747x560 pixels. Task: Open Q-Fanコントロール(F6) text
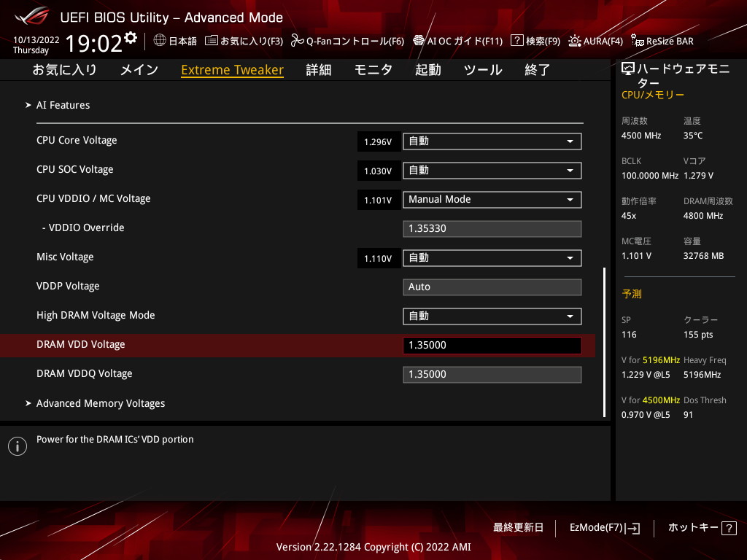tap(355, 41)
